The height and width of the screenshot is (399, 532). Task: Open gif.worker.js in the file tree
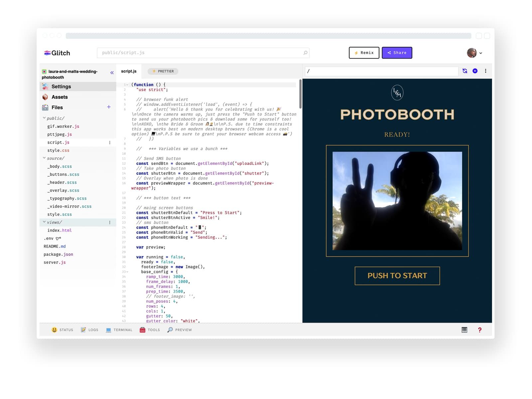click(x=63, y=126)
